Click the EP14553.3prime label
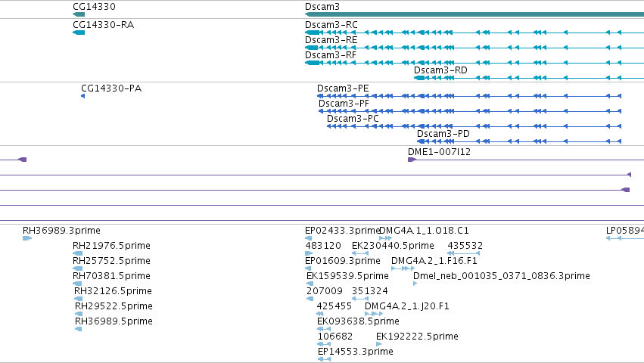 tap(356, 352)
